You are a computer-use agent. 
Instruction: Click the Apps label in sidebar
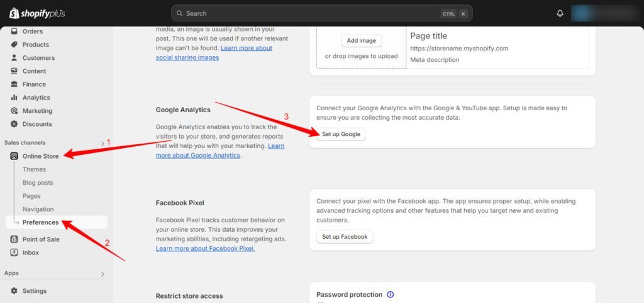click(x=11, y=273)
